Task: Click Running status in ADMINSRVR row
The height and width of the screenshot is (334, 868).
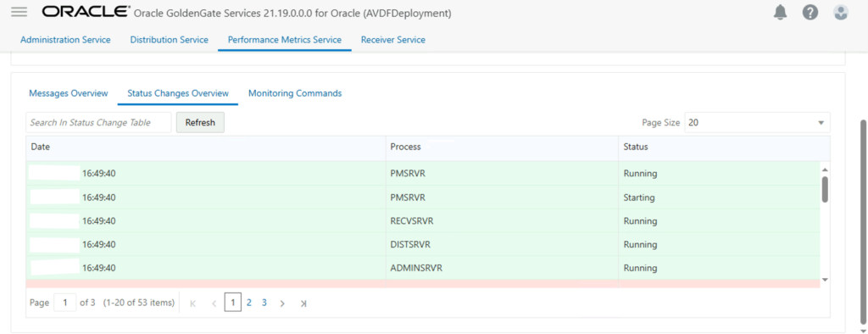Action: click(641, 268)
